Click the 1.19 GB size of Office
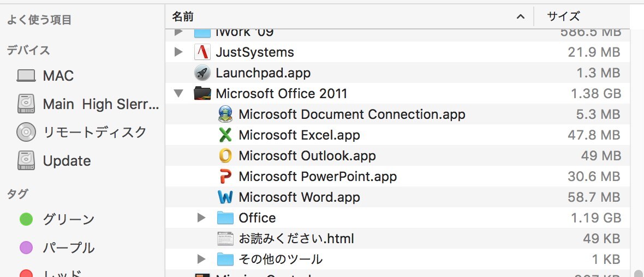This screenshot has width=644, height=277. [x=596, y=218]
